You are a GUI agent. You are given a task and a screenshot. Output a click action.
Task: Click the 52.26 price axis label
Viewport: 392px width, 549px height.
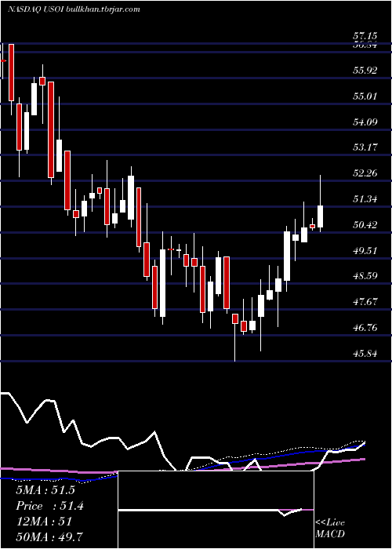coord(365,173)
